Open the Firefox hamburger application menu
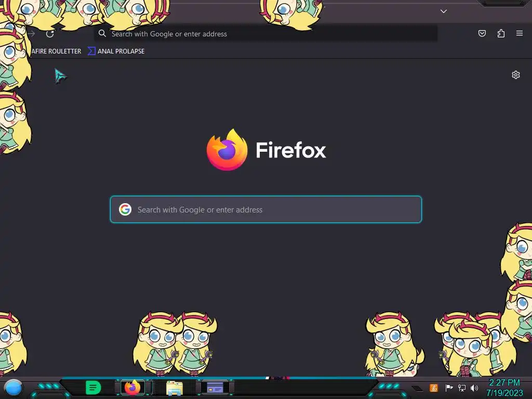 [x=520, y=33]
